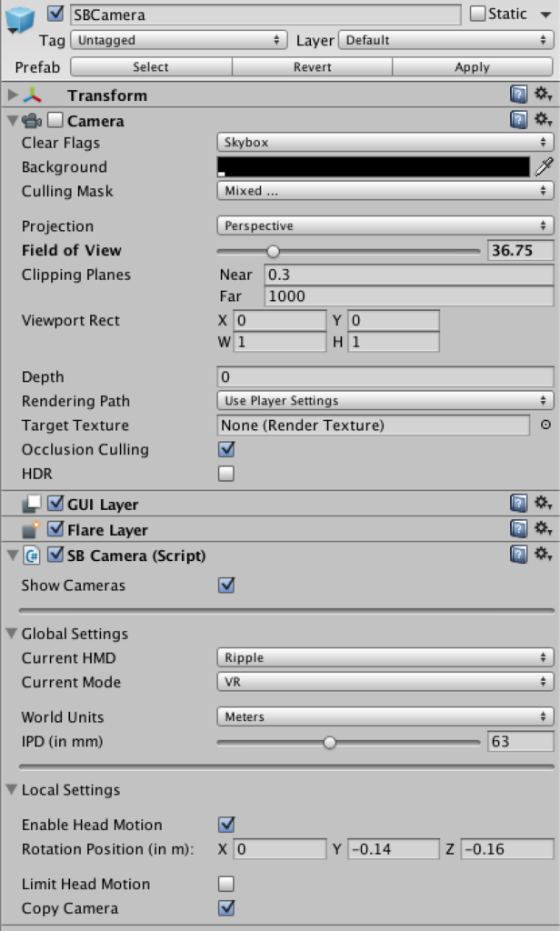Open the Current Mode dropdown
Image resolution: width=560 pixels, height=931 pixels.
(385, 682)
